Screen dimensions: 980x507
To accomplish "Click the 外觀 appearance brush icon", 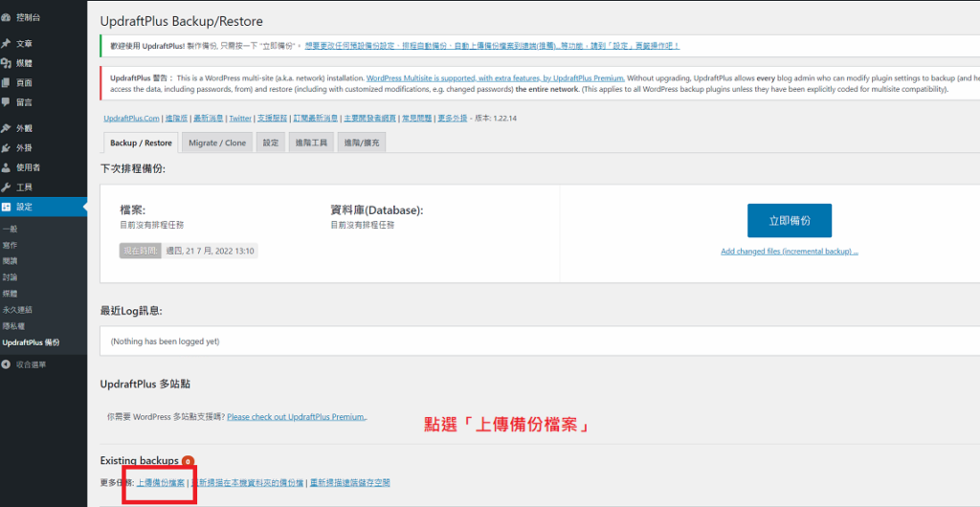I will (7, 128).
